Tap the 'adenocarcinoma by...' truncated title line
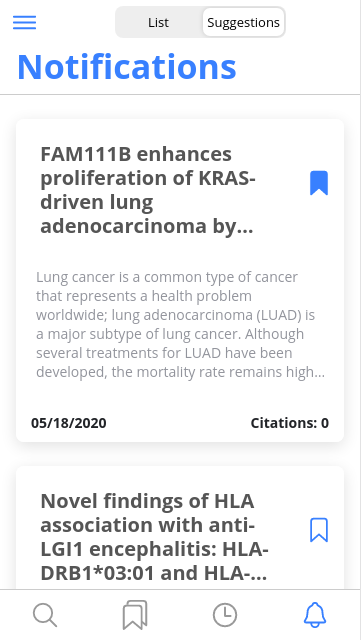 [x=147, y=226]
